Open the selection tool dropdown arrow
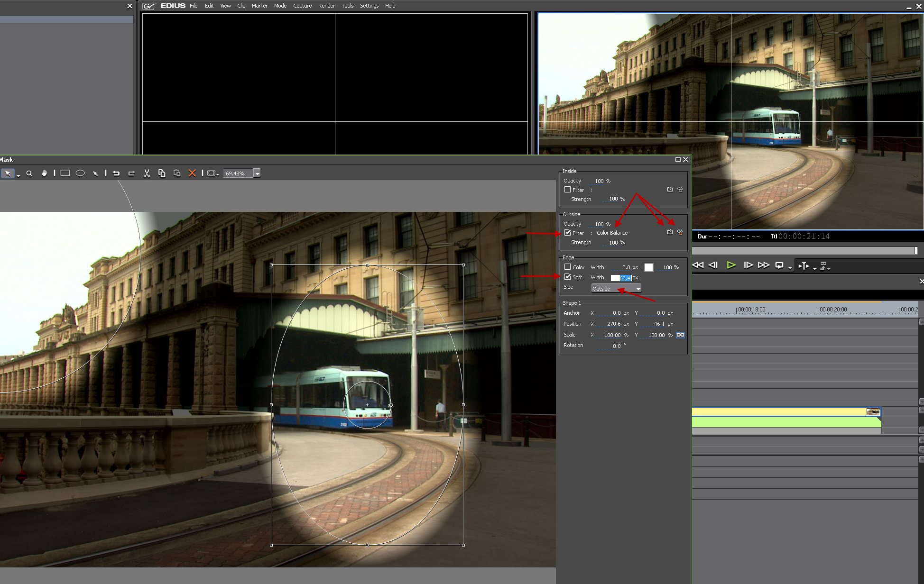This screenshot has height=584, width=924. (x=18, y=175)
